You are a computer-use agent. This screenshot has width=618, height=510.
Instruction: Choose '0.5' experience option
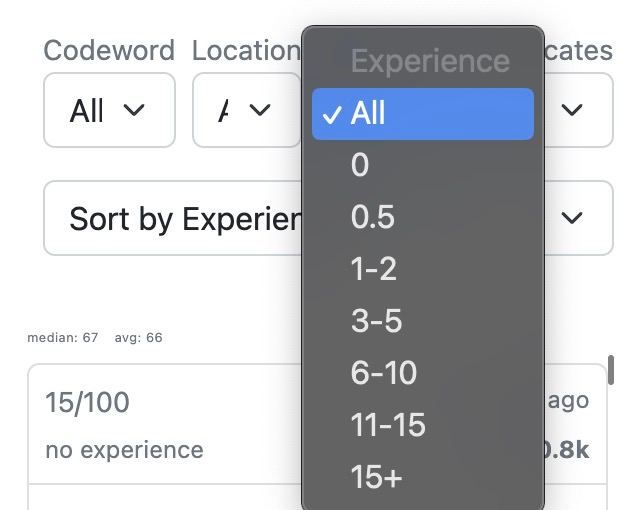(x=423, y=217)
